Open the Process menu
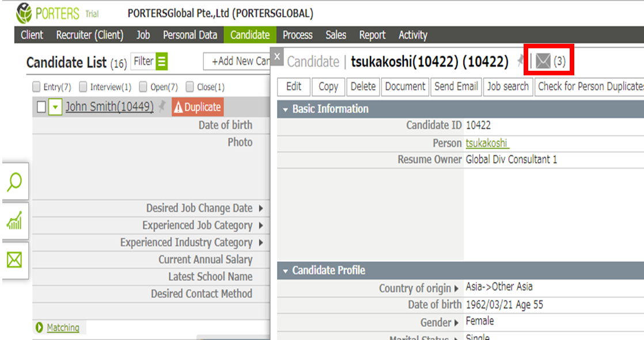Screen dimensions: 644x340 tap(297, 35)
